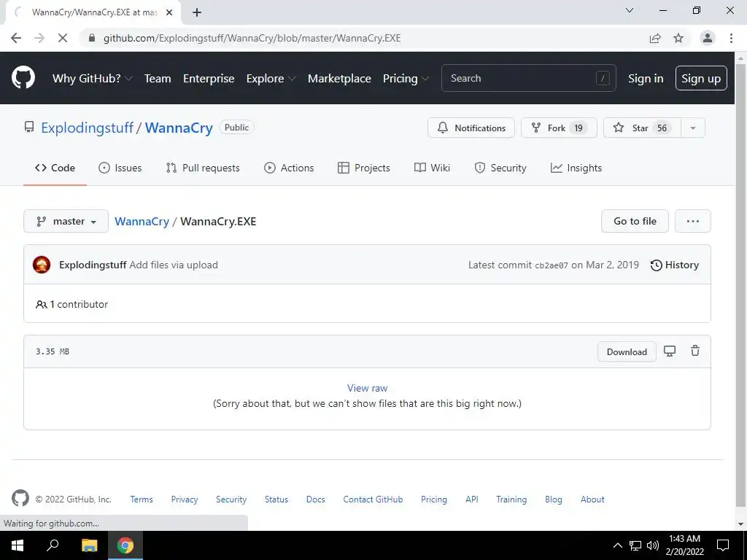This screenshot has height=560, width=747.
Task: Click the Sign in link
Action: click(646, 79)
